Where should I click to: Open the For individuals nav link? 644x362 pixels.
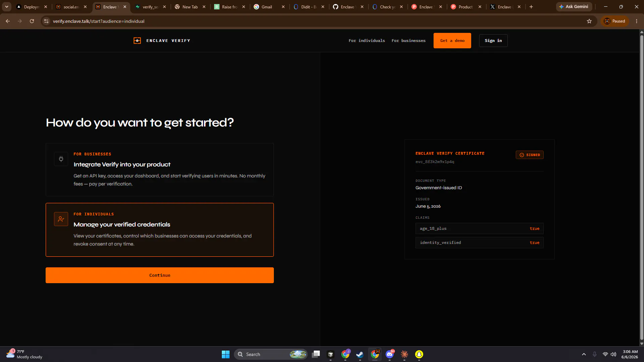tap(367, 41)
